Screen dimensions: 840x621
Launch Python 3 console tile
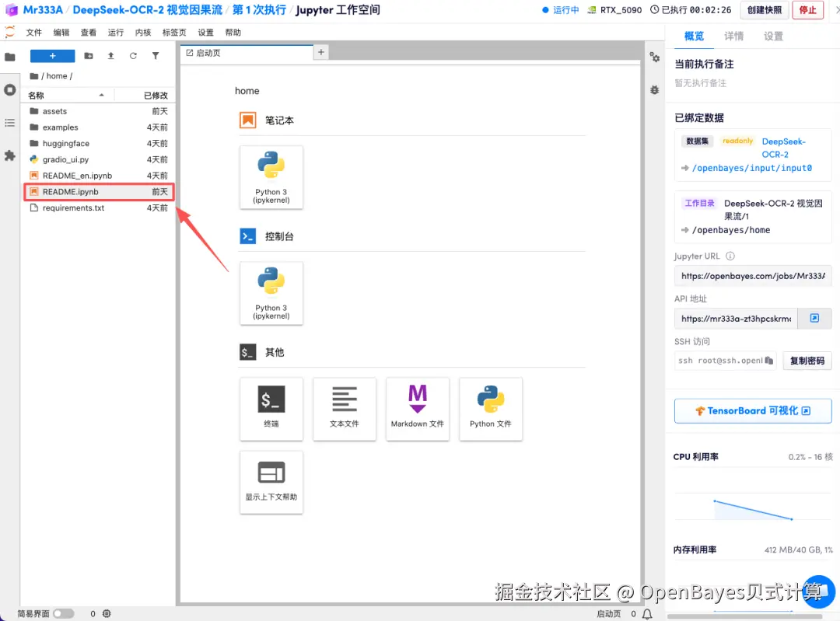[x=271, y=293]
